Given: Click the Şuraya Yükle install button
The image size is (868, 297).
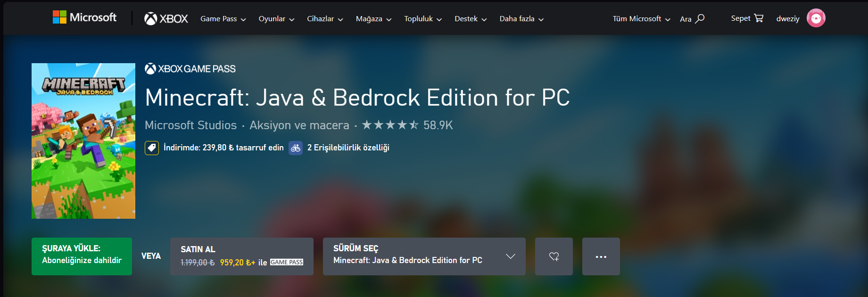Looking at the screenshot, I should point(82,256).
